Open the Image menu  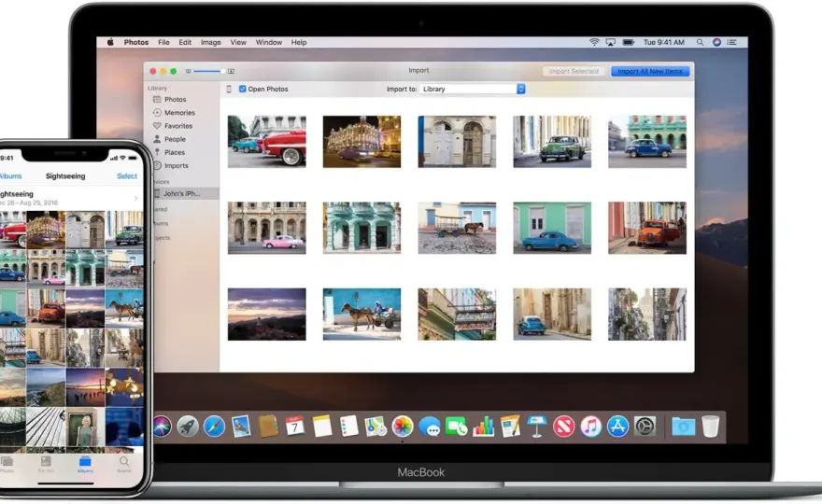pos(211,42)
